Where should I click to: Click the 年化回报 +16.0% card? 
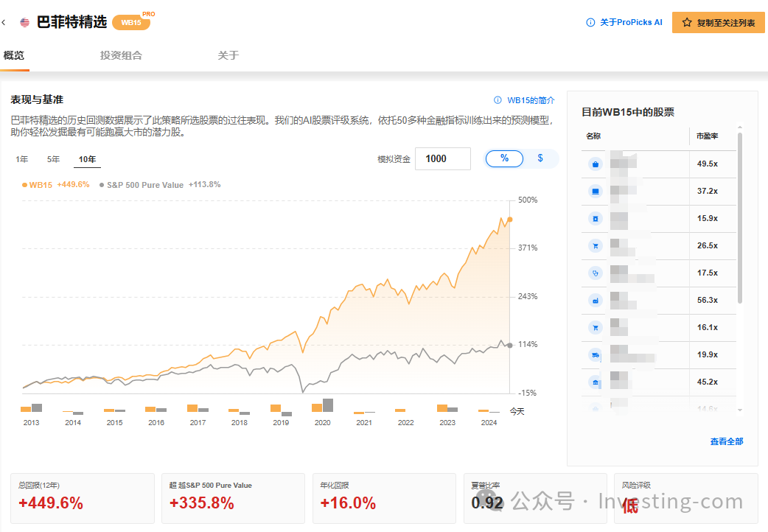[384, 499]
